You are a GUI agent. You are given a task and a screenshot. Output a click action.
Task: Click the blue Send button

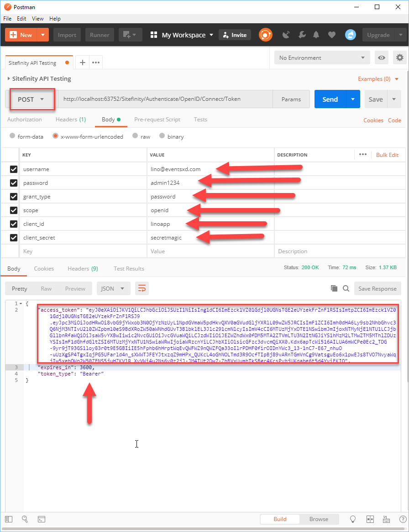click(330, 99)
